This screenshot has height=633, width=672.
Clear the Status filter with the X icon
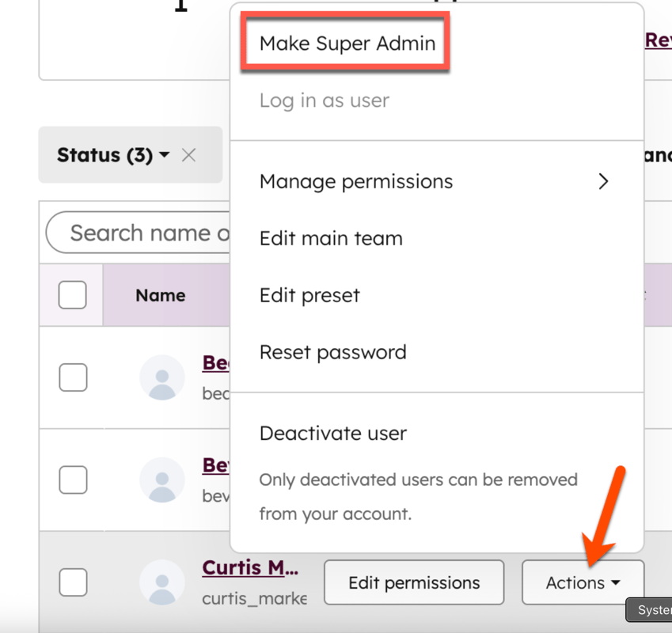tap(188, 155)
